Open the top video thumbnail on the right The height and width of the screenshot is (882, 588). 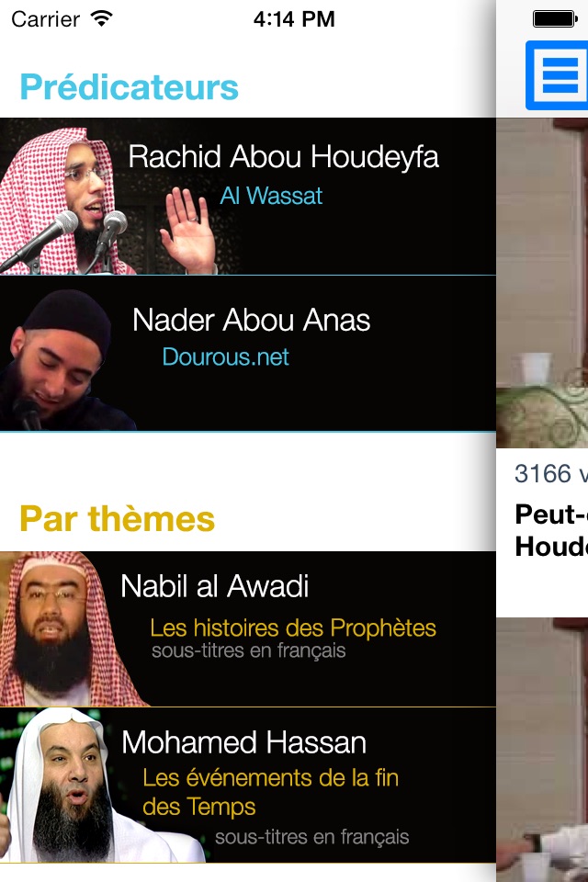click(x=542, y=282)
